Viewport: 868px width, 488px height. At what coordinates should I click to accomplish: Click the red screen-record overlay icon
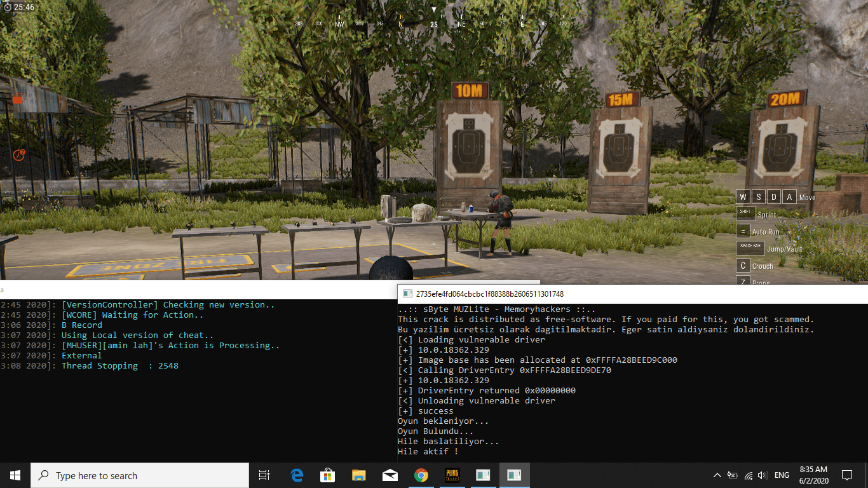18,98
